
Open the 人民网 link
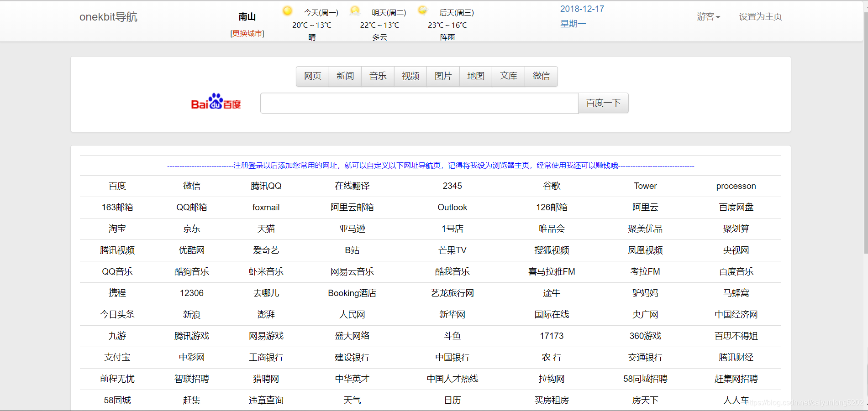(352, 315)
